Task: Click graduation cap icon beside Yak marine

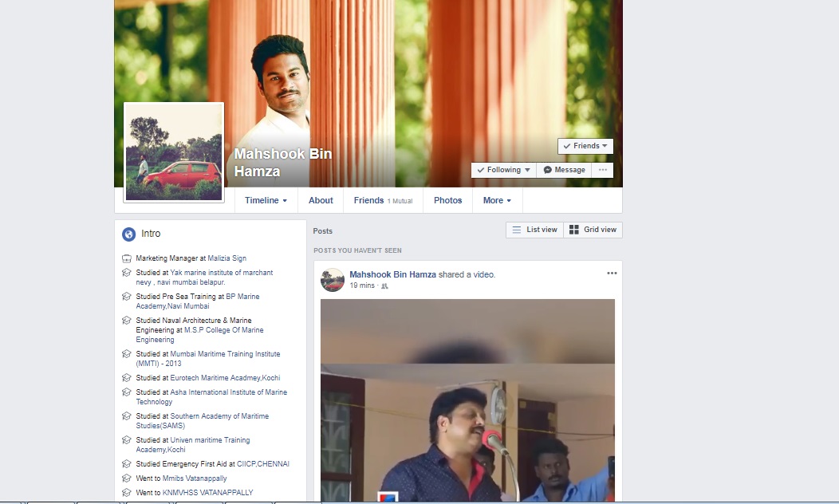Action: pos(127,272)
